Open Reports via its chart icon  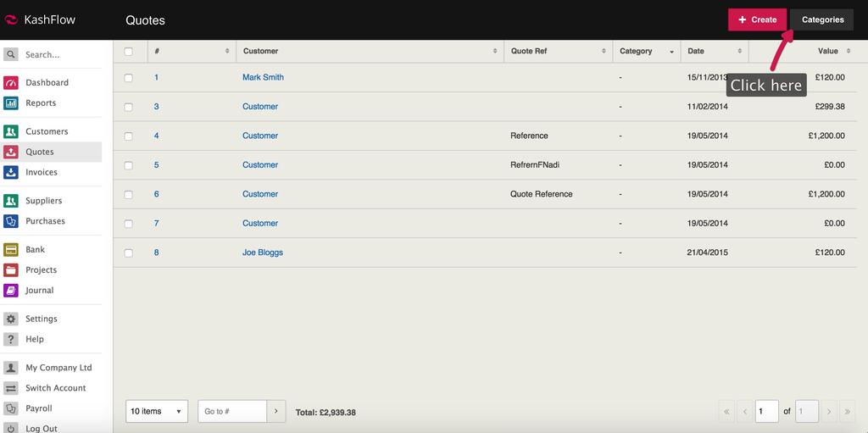11,103
